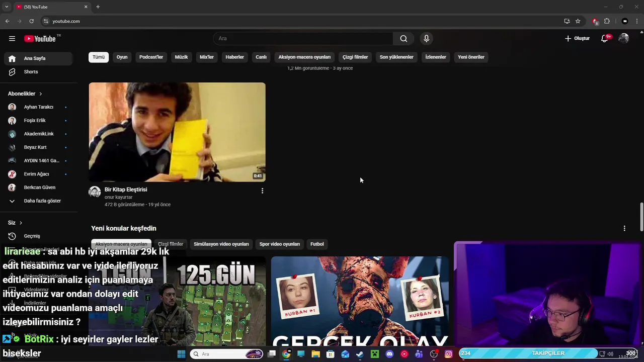Play the GERÇEK OLAY video thumbnail
644x362 pixels.
click(x=360, y=302)
